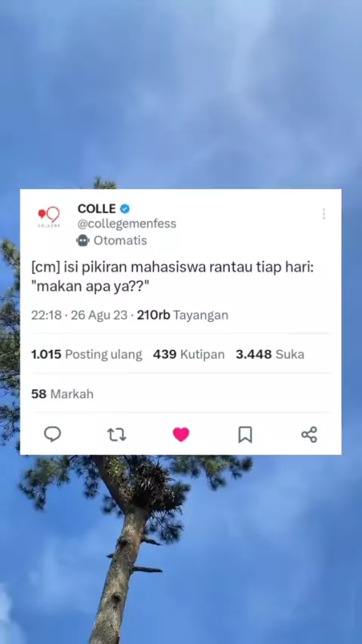Open the 210rb Tayangan view stats
The width and height of the screenshot is (362, 644).
tap(183, 315)
